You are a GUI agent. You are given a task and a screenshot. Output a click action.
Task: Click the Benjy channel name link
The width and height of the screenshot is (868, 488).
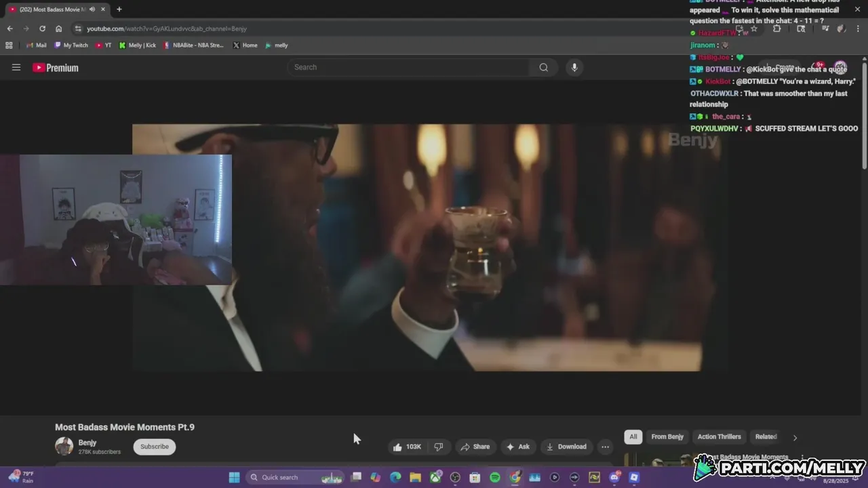click(87, 443)
